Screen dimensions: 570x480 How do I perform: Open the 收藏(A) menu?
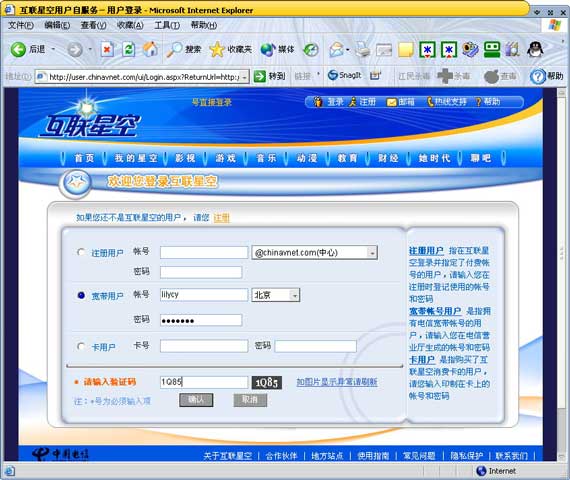(130, 25)
